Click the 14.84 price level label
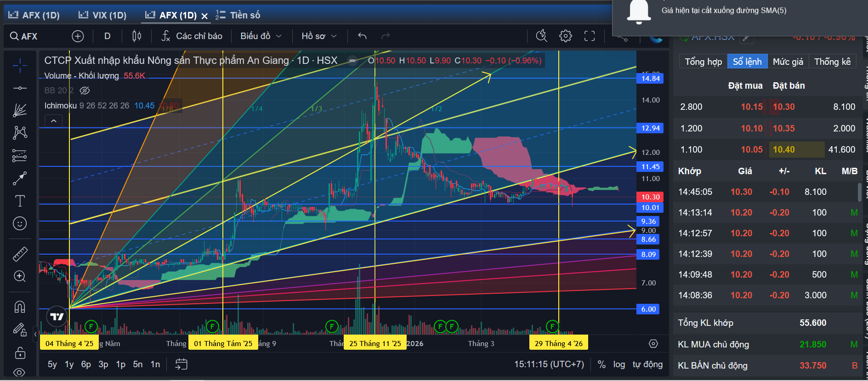 650,79
